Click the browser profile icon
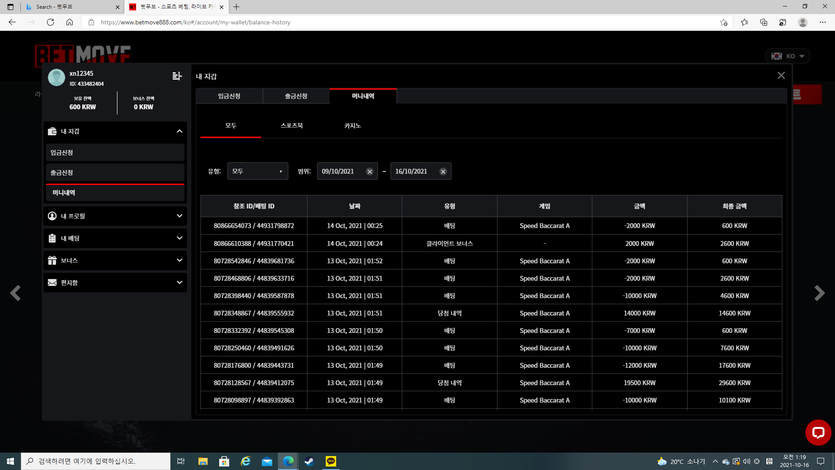 [x=803, y=22]
